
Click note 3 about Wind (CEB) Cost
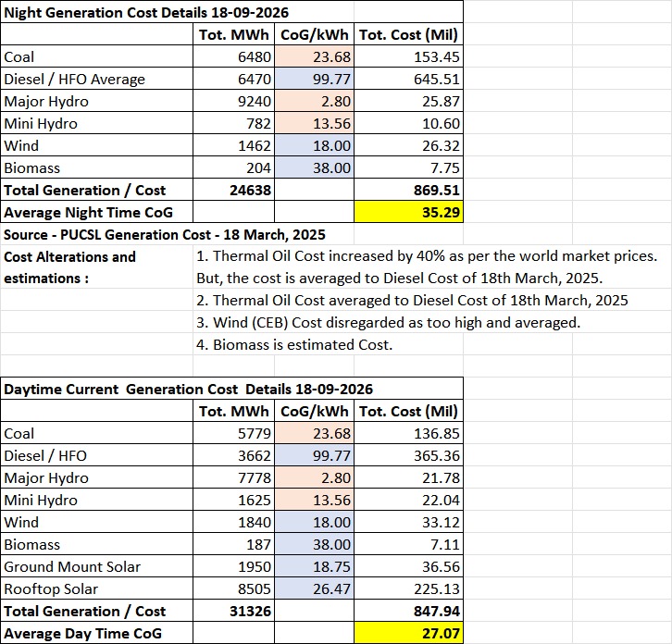tap(388, 323)
